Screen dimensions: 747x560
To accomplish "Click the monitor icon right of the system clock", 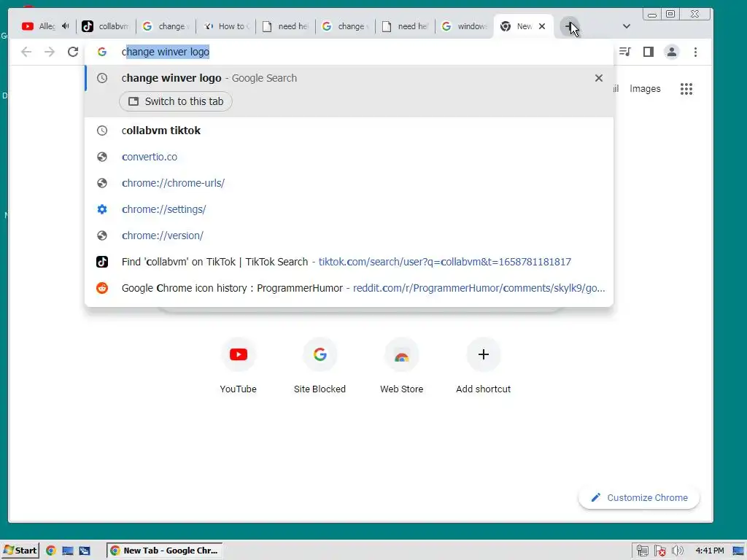I will pos(739,551).
